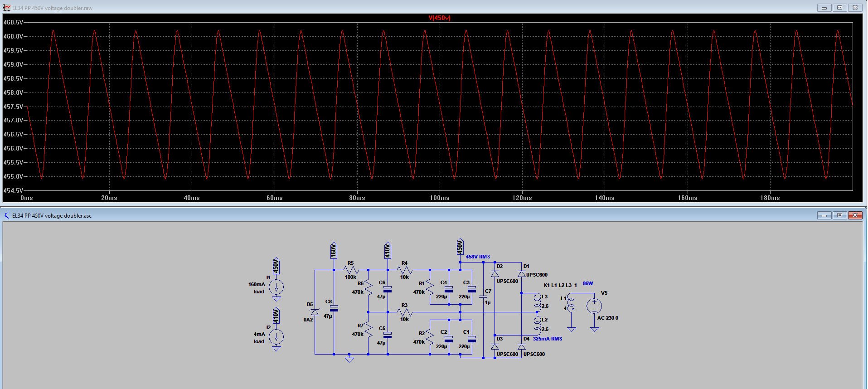Image resolution: width=868 pixels, height=389 pixels.
Task: Click capacitor C5 47µ symbol
Action: point(388,335)
